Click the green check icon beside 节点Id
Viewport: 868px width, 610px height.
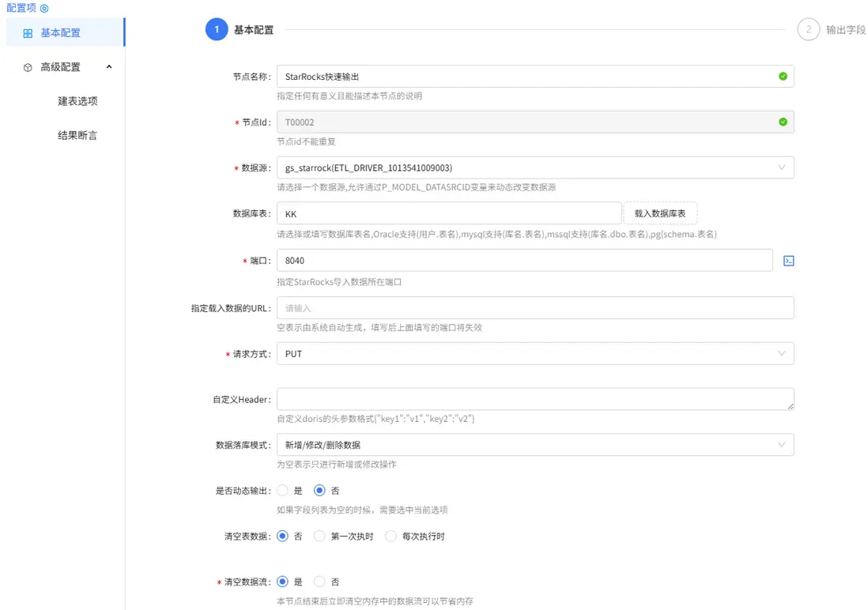click(x=783, y=122)
